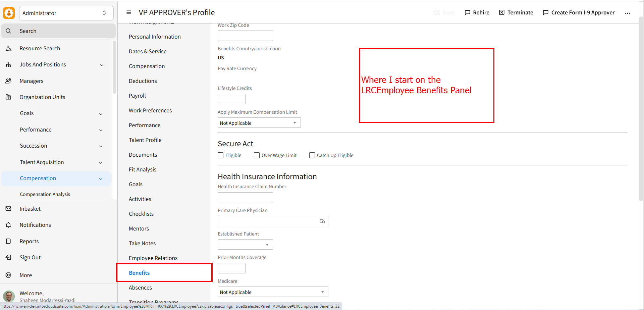Image resolution: width=644 pixels, height=310 pixels.
Task: Open the Medicare dropdown
Action: point(273,292)
